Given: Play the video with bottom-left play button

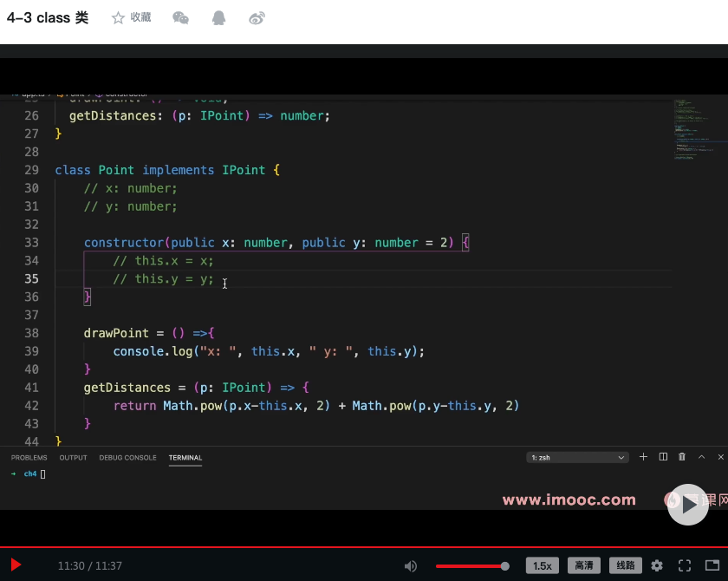Looking at the screenshot, I should (x=16, y=565).
